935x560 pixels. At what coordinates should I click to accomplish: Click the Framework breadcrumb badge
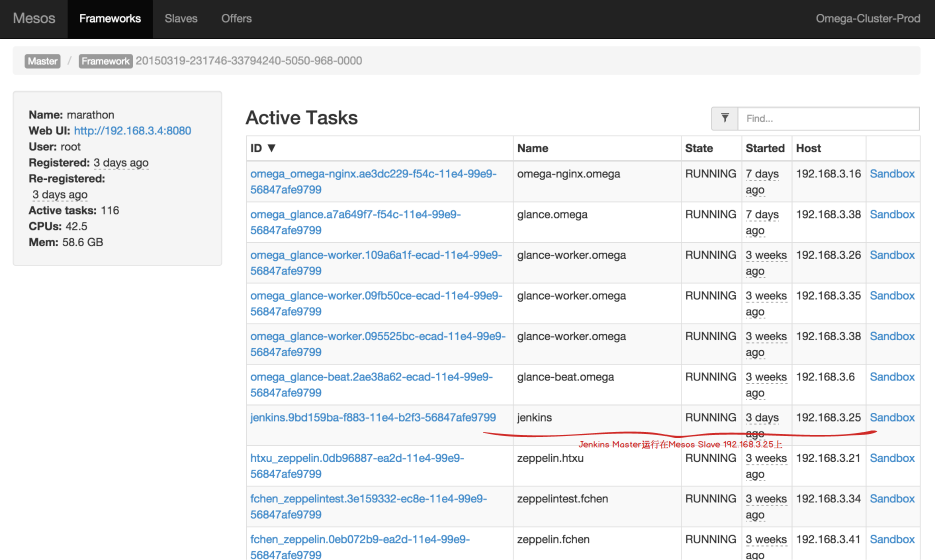105,61
